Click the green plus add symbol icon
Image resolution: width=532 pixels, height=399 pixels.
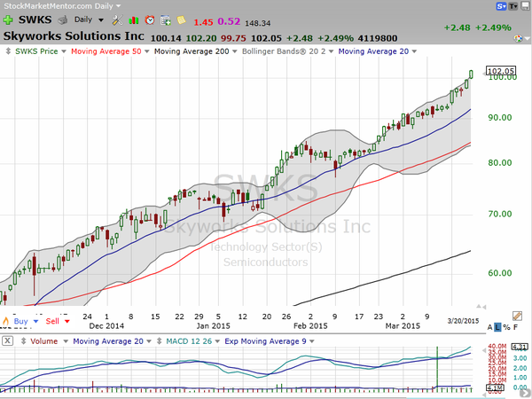point(8,20)
